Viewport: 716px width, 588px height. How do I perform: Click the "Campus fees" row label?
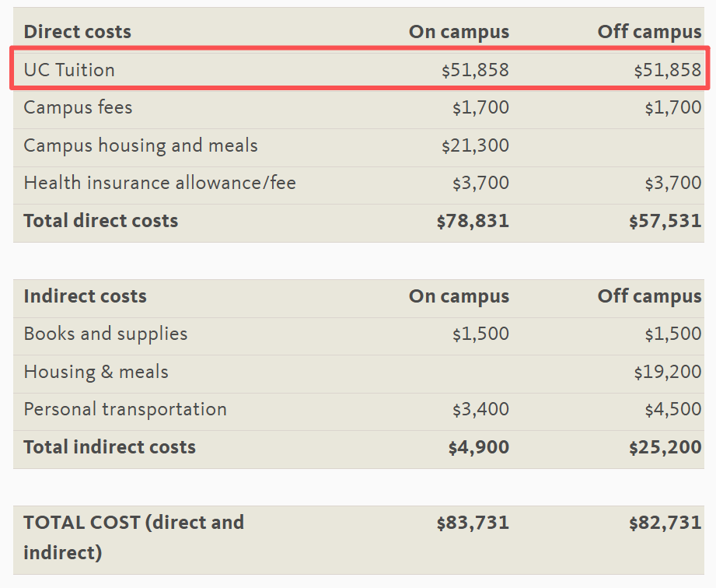[x=78, y=107]
